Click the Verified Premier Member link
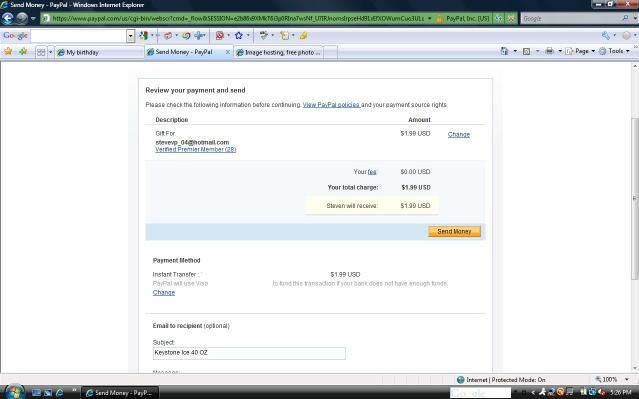 click(196, 150)
